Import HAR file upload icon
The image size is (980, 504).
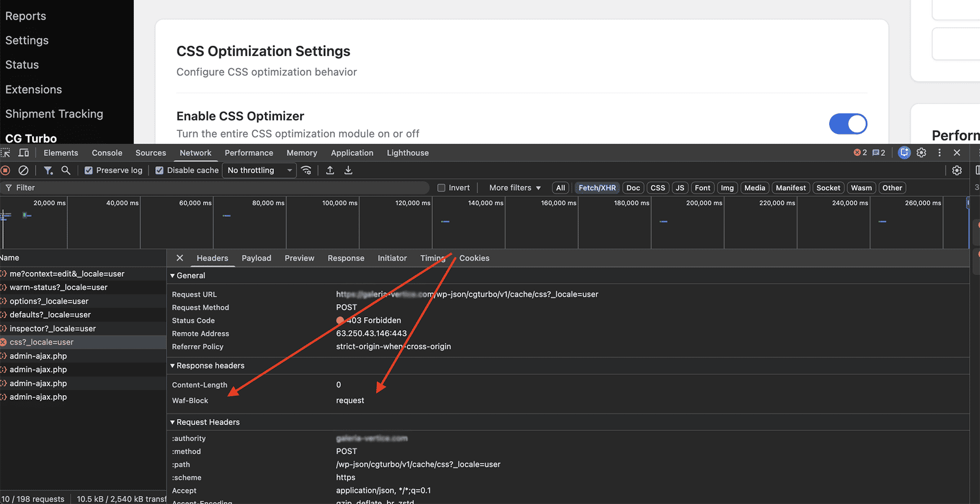330,171
